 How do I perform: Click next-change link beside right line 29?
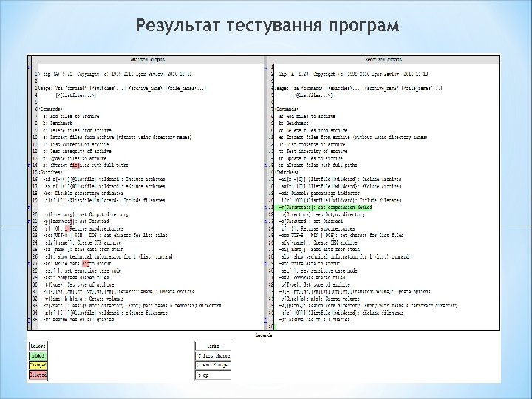point(265,264)
